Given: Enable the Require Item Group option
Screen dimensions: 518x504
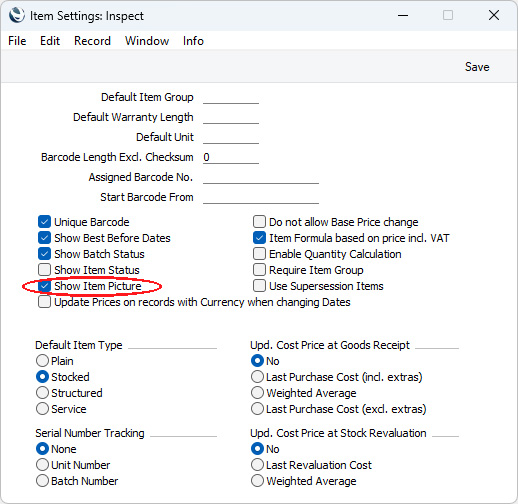Looking at the screenshot, I should [x=259, y=270].
